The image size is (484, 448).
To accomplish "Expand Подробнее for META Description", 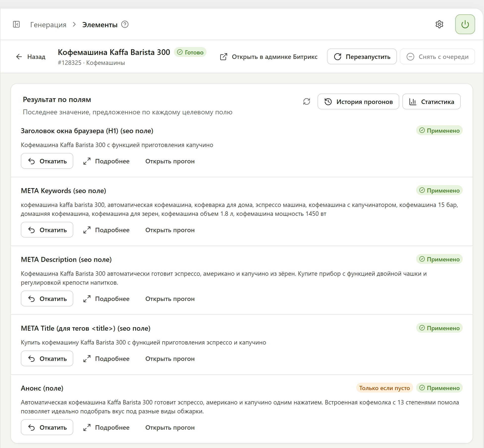I will click(106, 299).
